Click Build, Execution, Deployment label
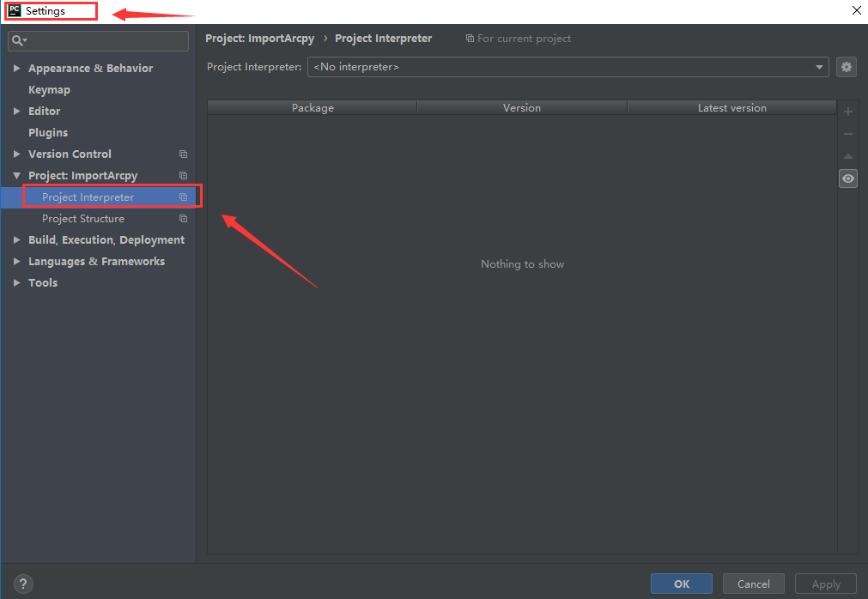 point(106,239)
